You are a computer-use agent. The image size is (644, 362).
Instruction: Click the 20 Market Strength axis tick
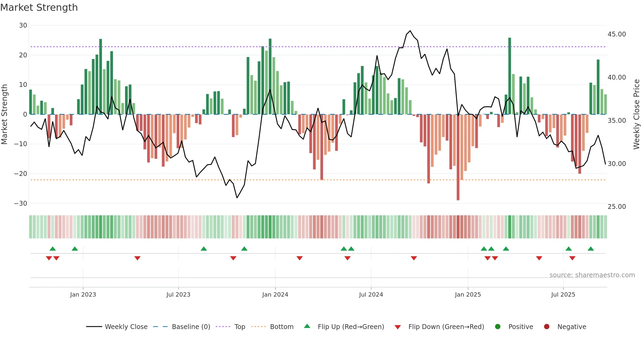click(x=23, y=55)
